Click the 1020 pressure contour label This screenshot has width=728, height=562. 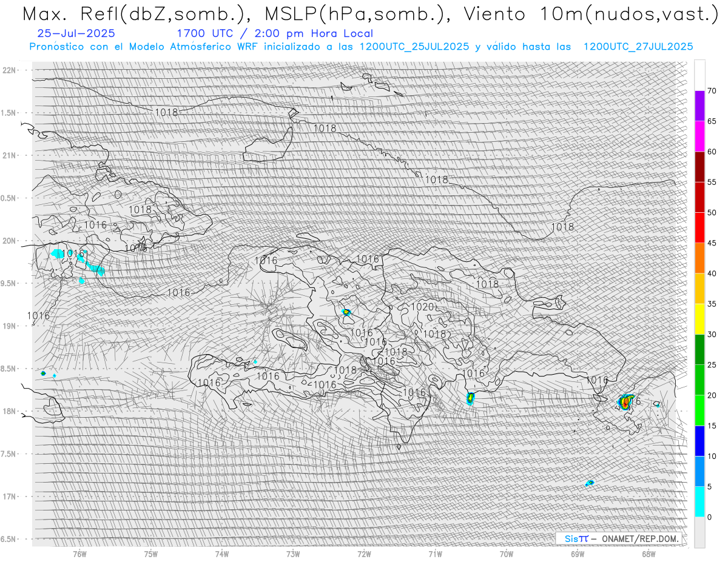[422, 307]
